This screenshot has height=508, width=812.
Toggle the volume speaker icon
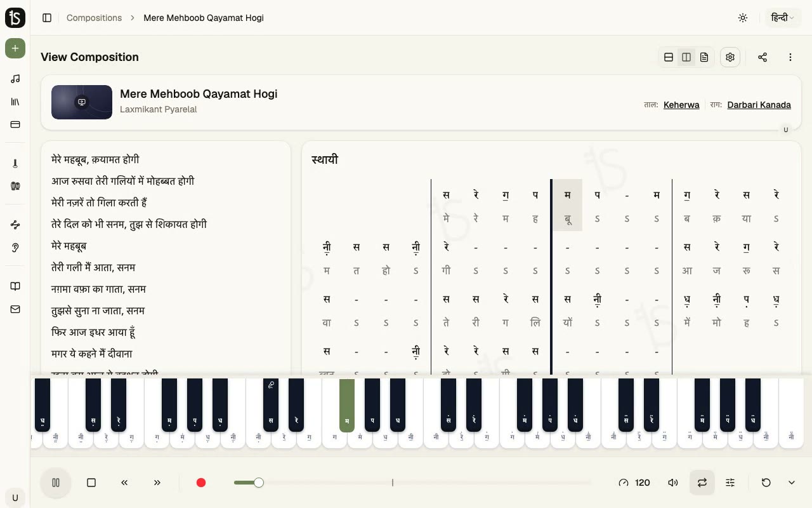pyautogui.click(x=673, y=483)
